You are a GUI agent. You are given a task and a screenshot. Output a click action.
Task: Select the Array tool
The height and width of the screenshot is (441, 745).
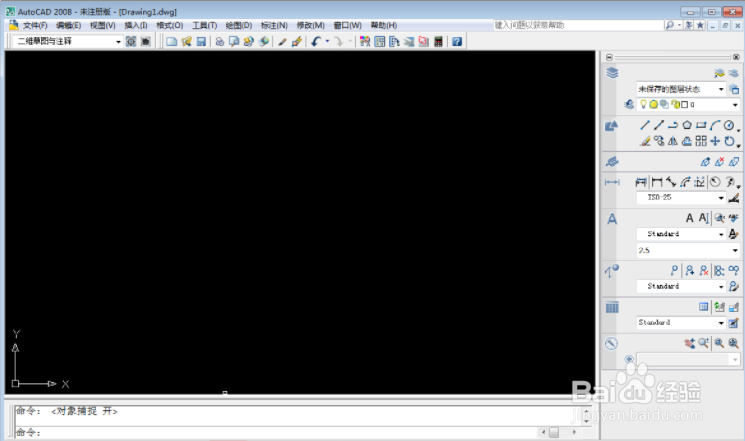[701, 141]
